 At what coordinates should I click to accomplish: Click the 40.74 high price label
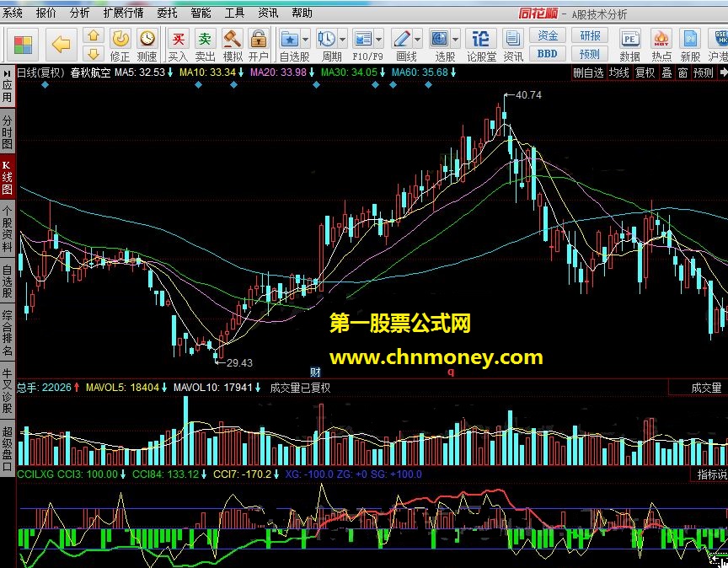click(x=528, y=94)
